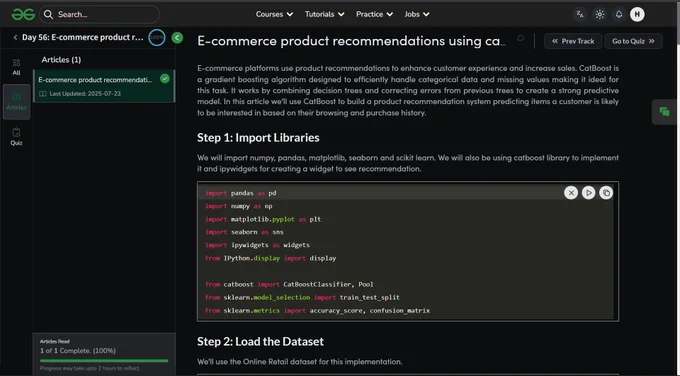
Task: Collapse the sidebar with green arrow button
Action: tap(177, 38)
